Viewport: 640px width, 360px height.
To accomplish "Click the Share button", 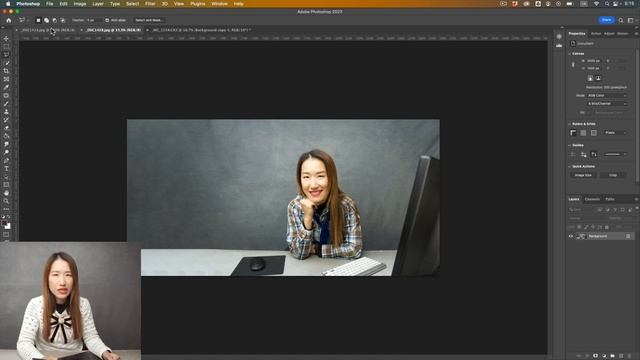I will 607,20.
